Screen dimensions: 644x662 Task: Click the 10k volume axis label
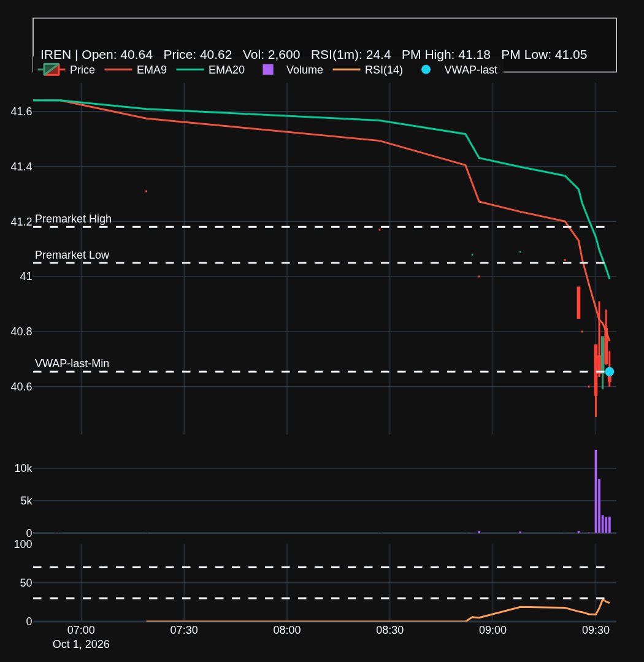(x=23, y=468)
